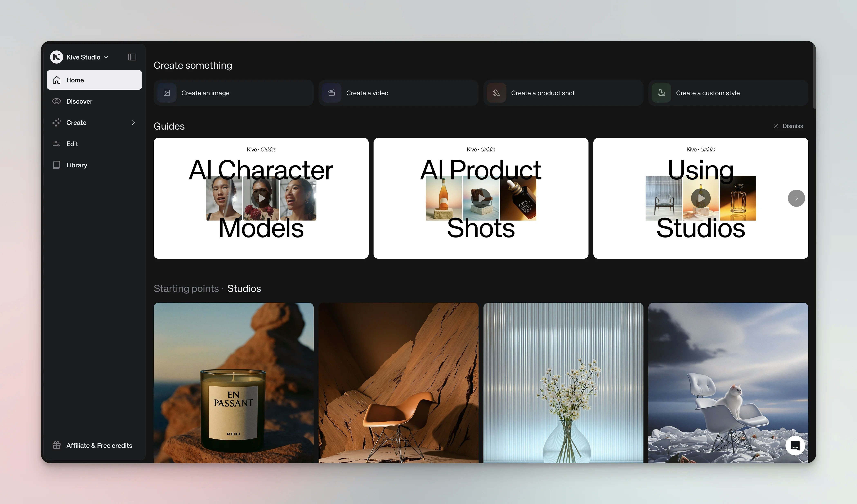Open the Discover page

(79, 101)
